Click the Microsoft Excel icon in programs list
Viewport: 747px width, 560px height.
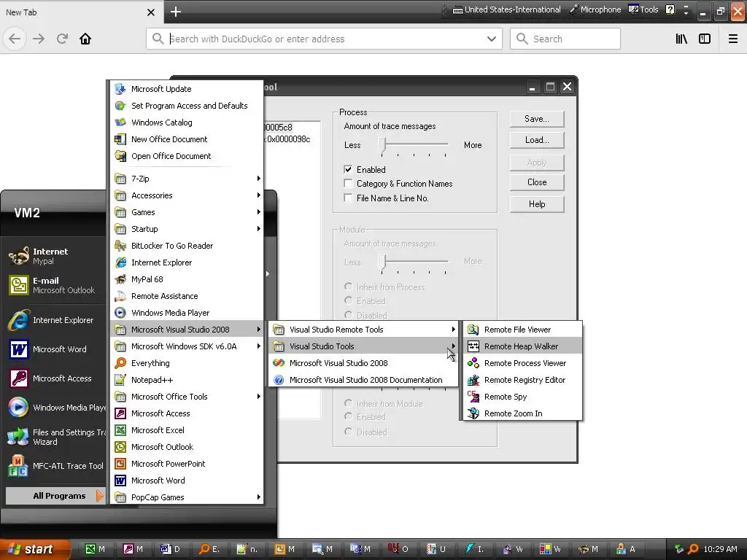coord(120,430)
